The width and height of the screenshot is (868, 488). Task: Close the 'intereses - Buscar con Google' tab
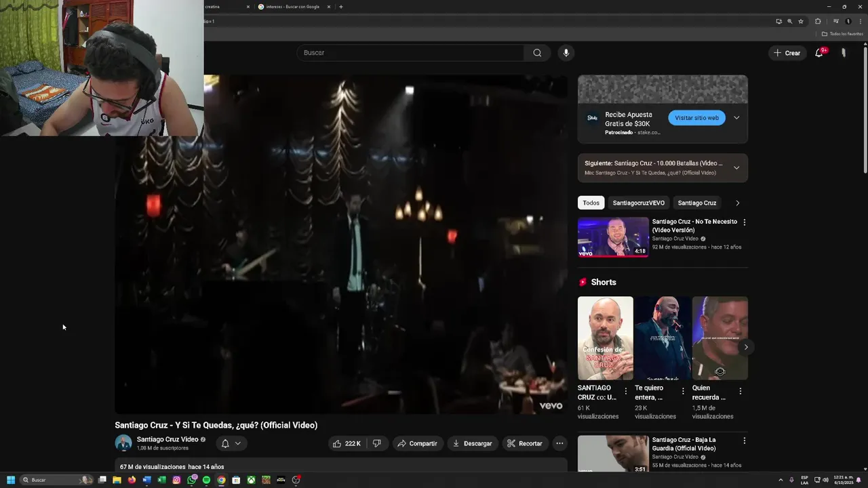(329, 7)
